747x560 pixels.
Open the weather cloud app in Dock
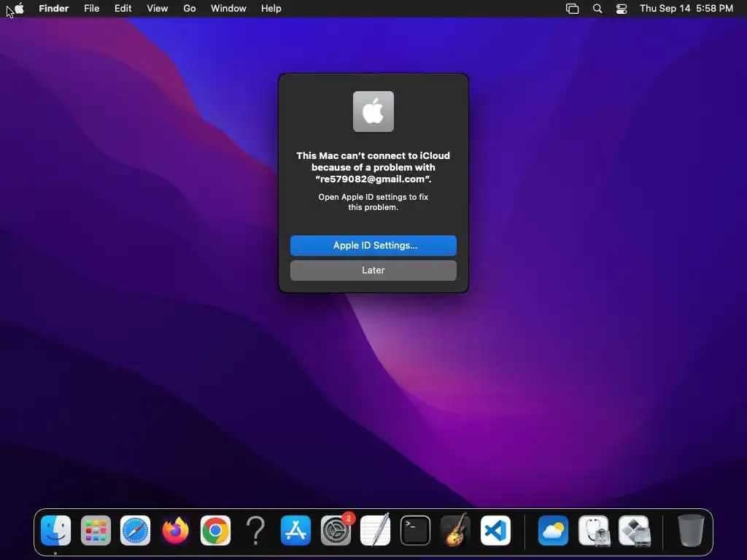pos(553,530)
